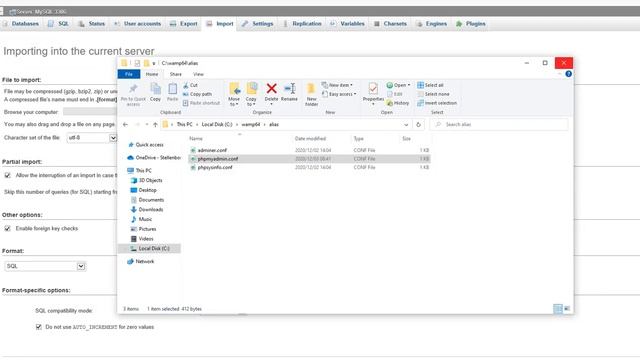
Task: Toggle Enable foreign key checks checkbox
Action: (x=7, y=228)
